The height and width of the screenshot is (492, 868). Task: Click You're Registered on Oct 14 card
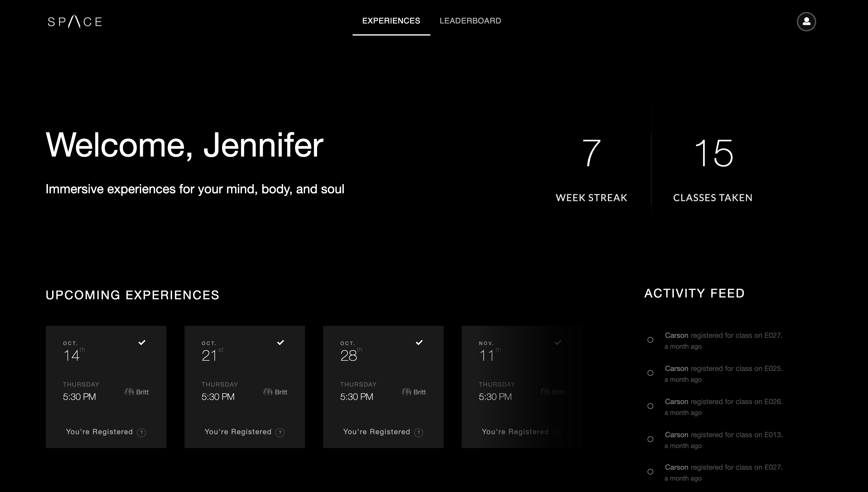pyautogui.click(x=99, y=432)
